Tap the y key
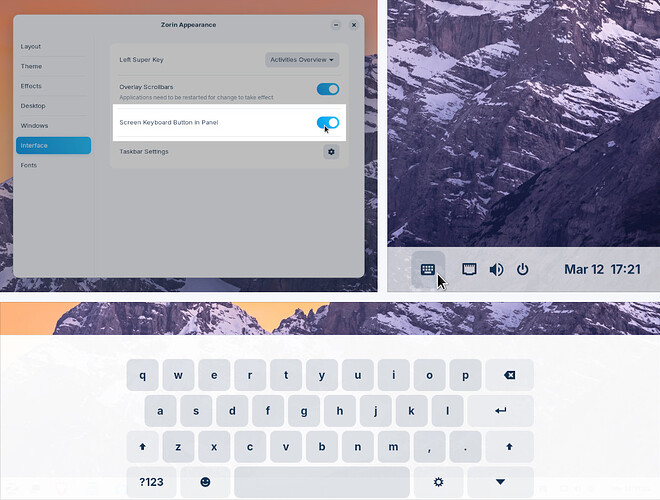 tap(322, 375)
